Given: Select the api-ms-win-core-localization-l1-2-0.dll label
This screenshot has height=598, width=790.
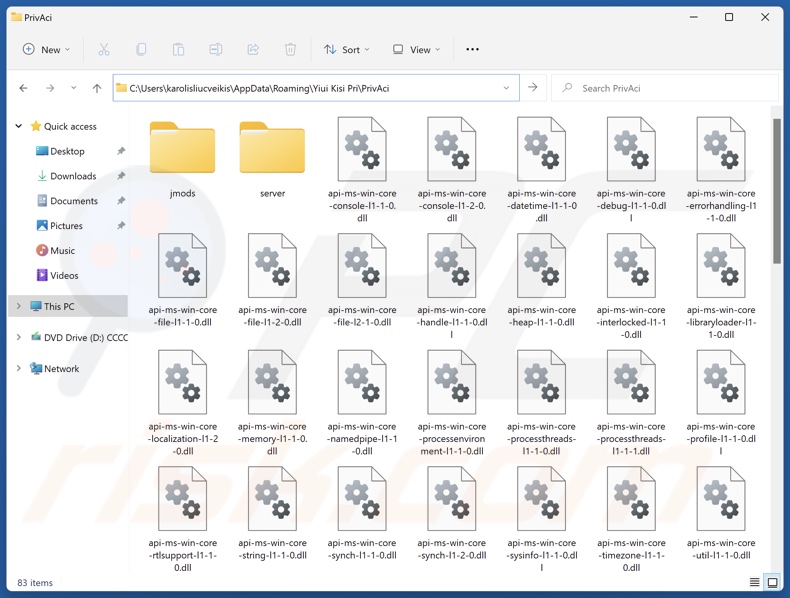Looking at the screenshot, I should 182,438.
